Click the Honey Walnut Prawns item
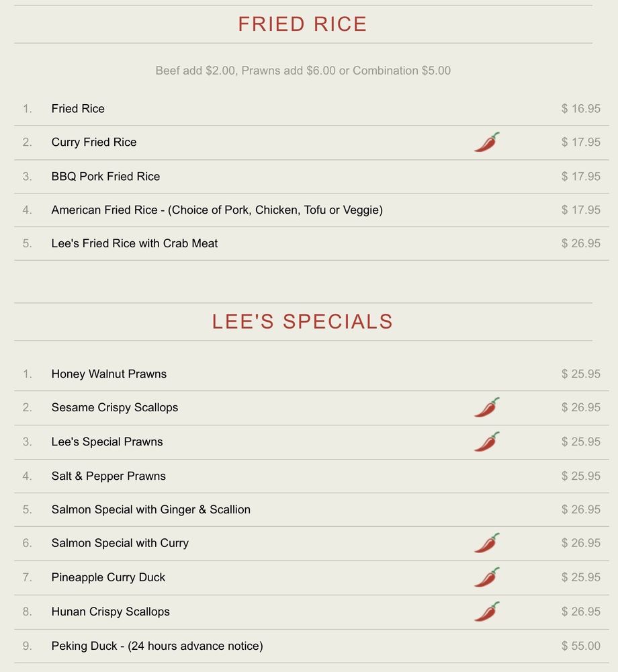 [109, 374]
